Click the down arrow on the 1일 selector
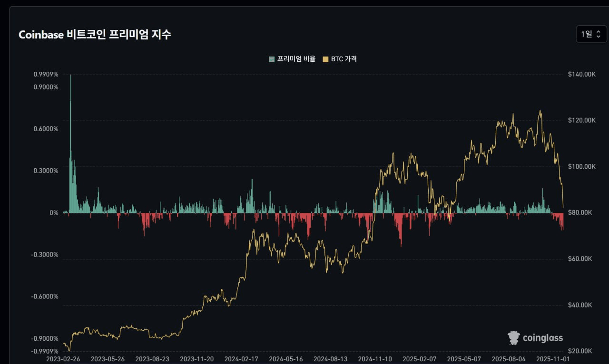This screenshot has height=364, width=609. [x=599, y=37]
